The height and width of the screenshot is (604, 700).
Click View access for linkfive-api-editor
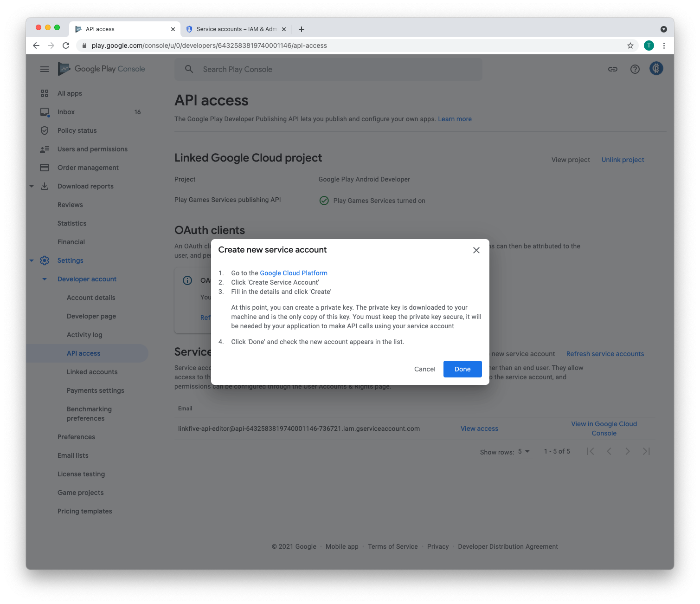click(479, 429)
